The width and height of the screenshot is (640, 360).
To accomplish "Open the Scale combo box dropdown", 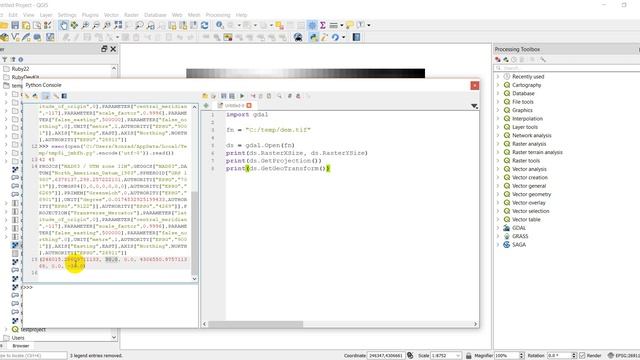I will click(x=458, y=356).
